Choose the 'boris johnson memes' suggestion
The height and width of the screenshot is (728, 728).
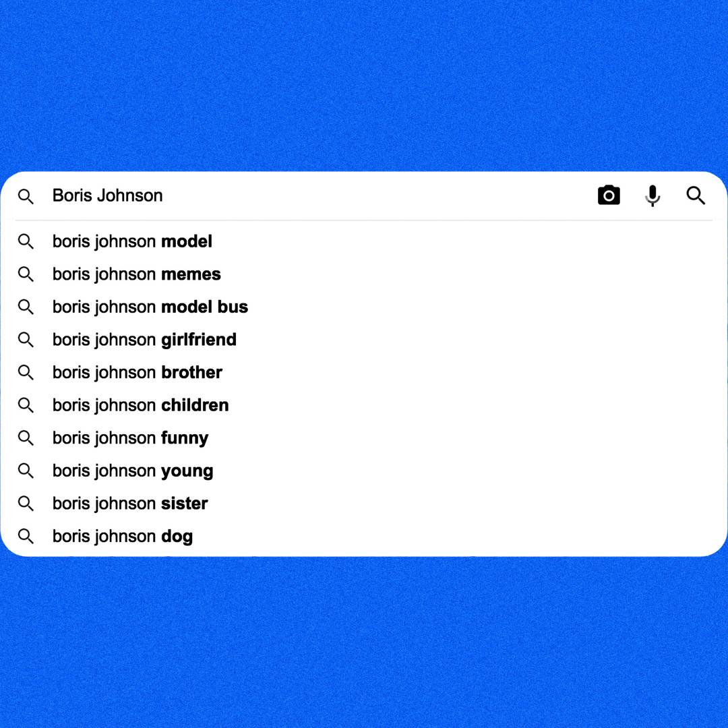point(136,274)
